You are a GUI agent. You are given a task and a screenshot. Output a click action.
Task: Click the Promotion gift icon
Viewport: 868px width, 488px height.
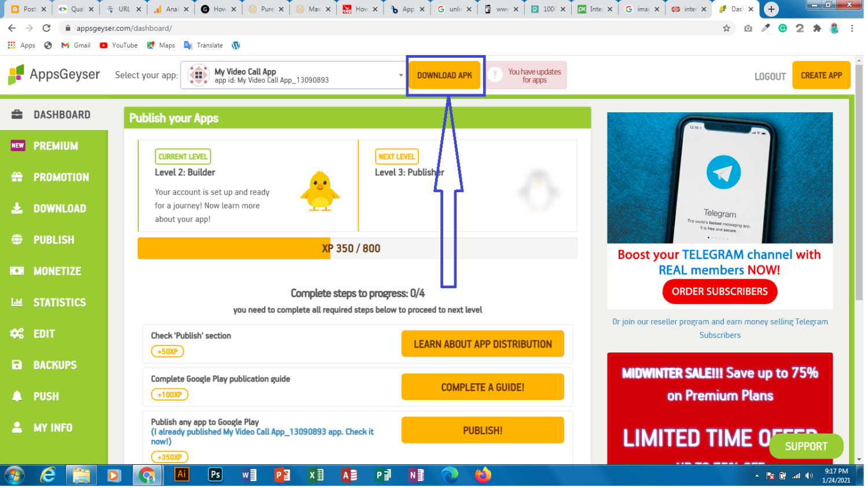coord(17,177)
